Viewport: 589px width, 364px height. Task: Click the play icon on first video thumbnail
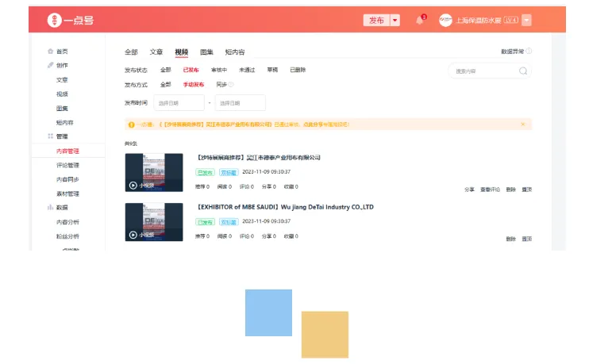[133, 186]
